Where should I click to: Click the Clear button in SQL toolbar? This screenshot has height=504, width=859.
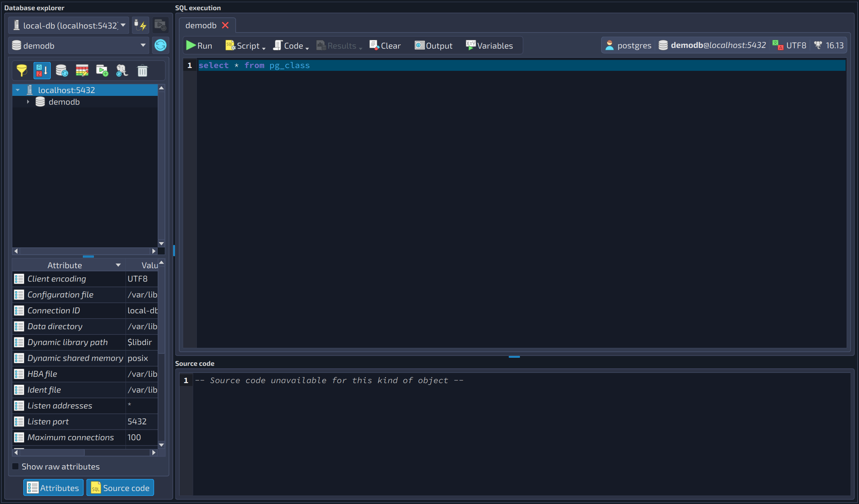(x=385, y=45)
